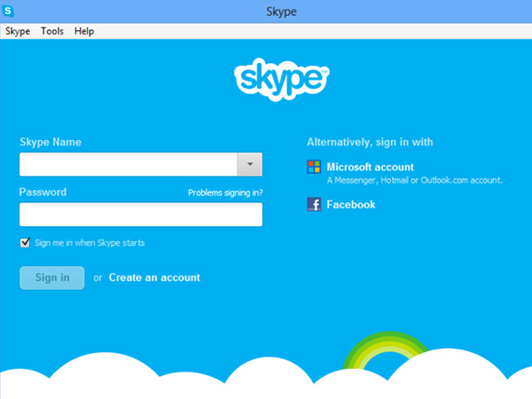Toggle the 'Sign me in when Skype starts' checkbox
Screen dimensions: 532x399
(25, 242)
